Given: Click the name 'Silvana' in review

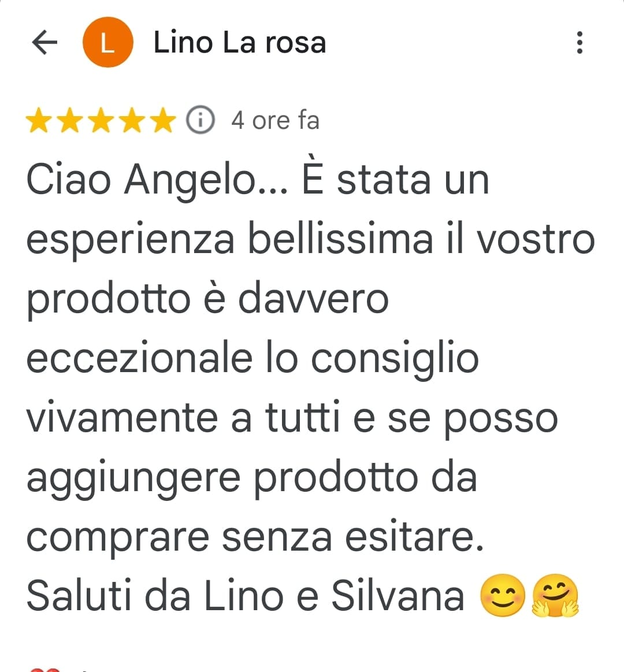Looking at the screenshot, I should click(398, 595).
